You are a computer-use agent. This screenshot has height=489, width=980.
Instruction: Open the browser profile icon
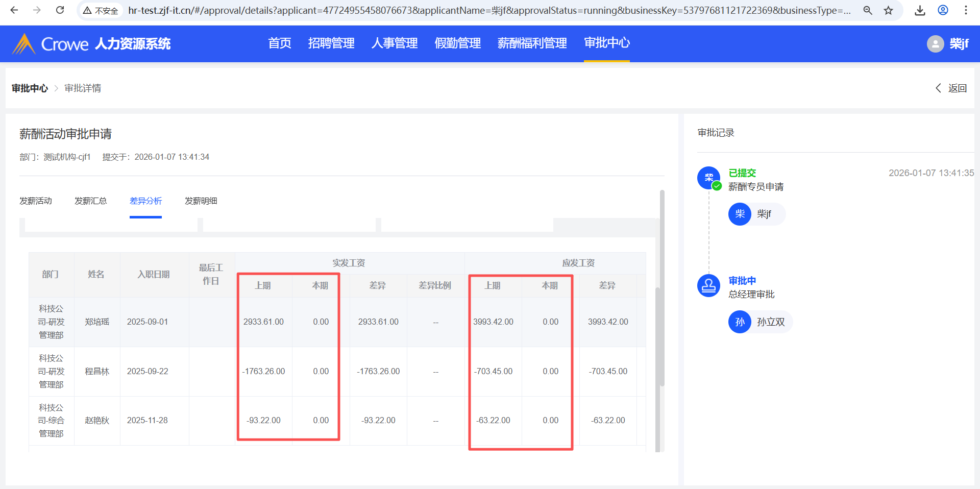943,10
